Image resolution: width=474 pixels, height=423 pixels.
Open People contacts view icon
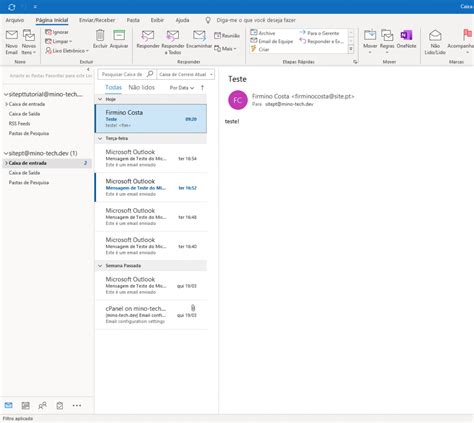click(x=42, y=405)
